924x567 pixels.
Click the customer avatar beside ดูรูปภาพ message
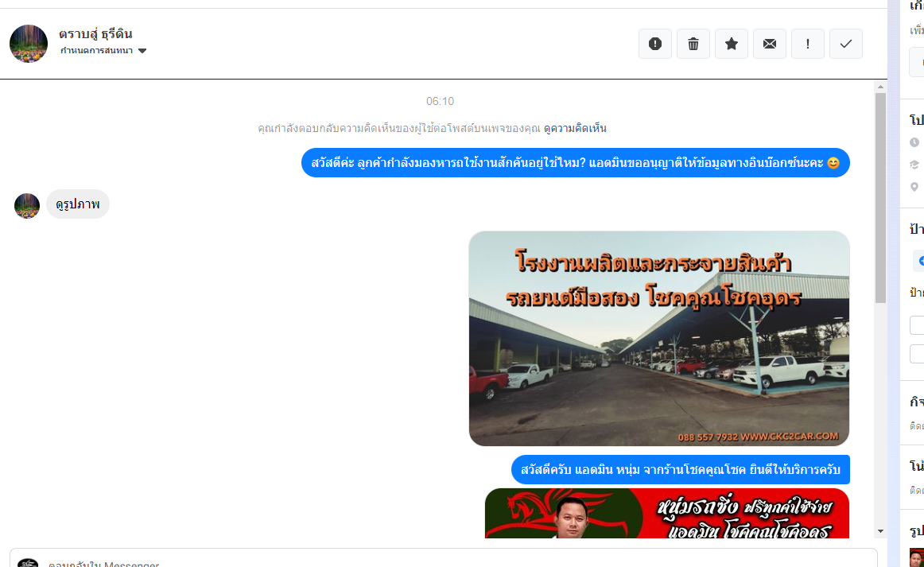pos(26,206)
